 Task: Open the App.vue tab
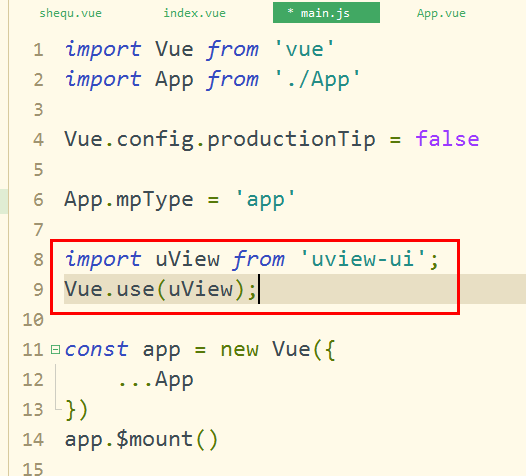click(x=441, y=13)
